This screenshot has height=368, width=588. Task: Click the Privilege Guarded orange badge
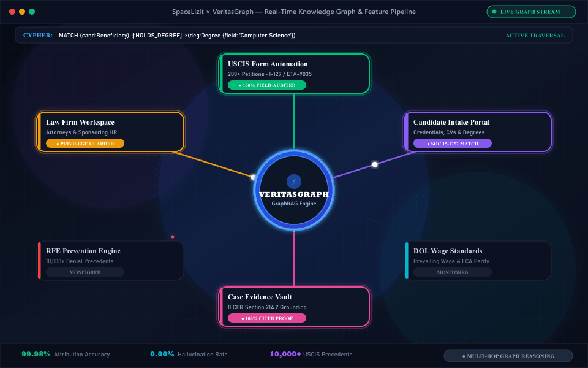pyautogui.click(x=85, y=144)
